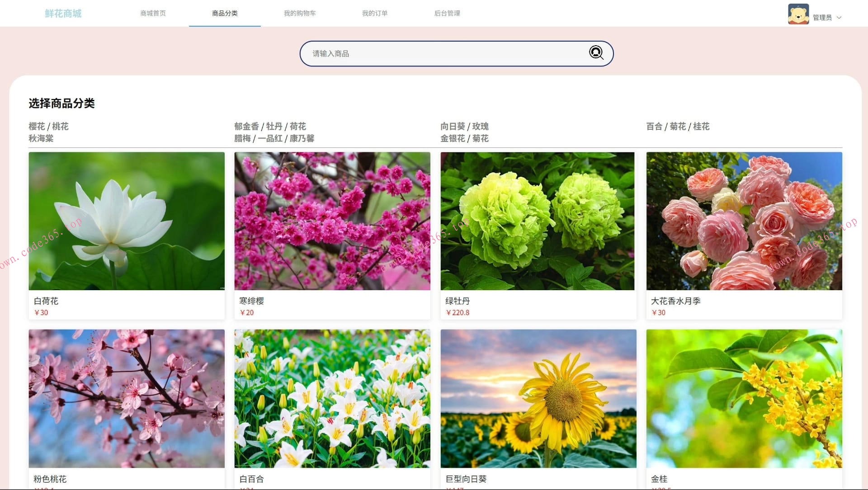
Task: Open the 商城首页 tab
Action: (x=153, y=14)
